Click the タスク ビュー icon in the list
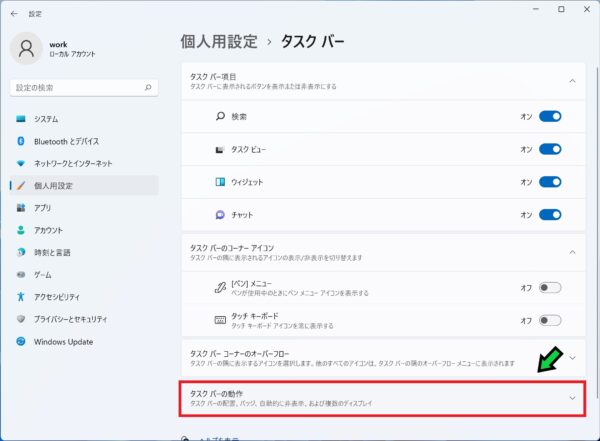The image size is (600, 441). click(220, 149)
